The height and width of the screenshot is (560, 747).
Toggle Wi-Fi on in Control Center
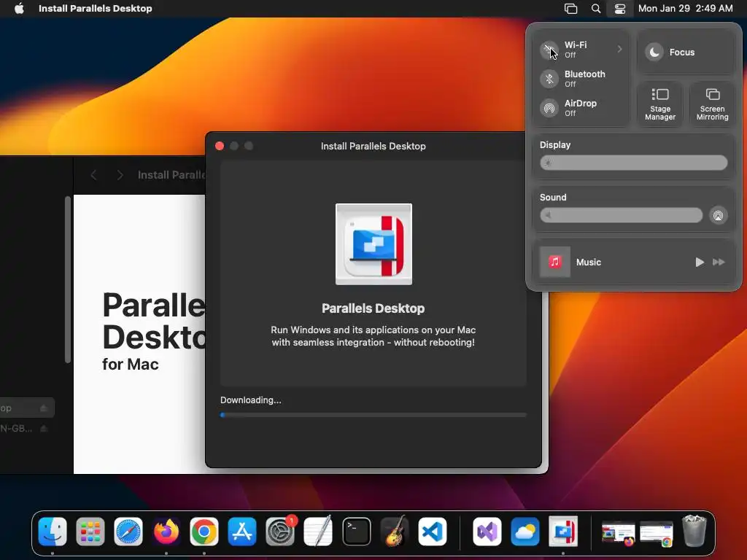click(x=549, y=50)
